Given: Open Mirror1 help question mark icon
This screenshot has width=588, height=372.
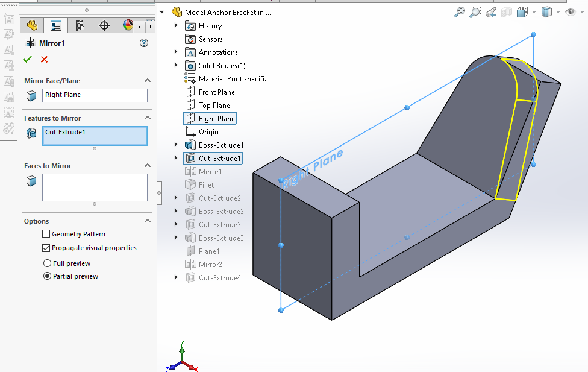Looking at the screenshot, I should pos(144,43).
